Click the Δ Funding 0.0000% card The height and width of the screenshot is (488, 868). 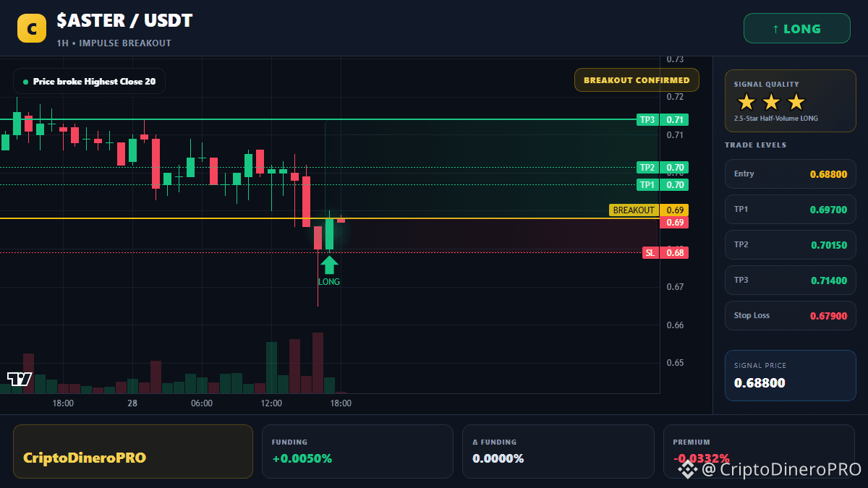558,451
